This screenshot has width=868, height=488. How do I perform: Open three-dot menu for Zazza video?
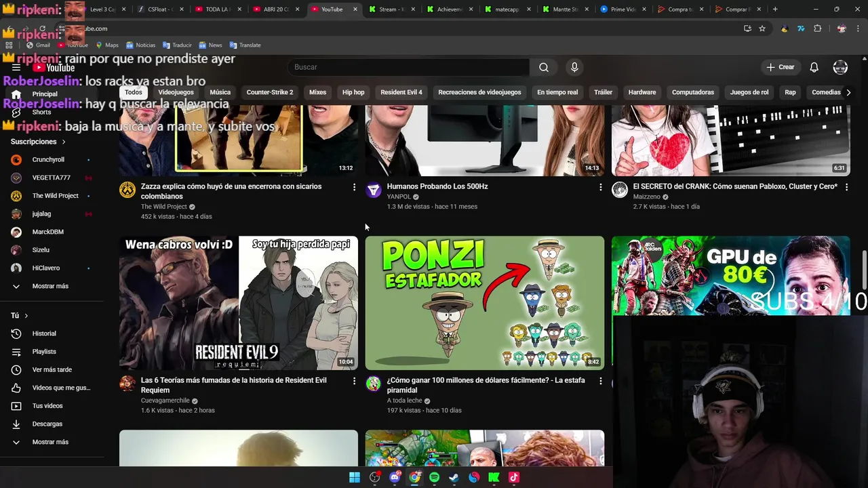(x=354, y=187)
